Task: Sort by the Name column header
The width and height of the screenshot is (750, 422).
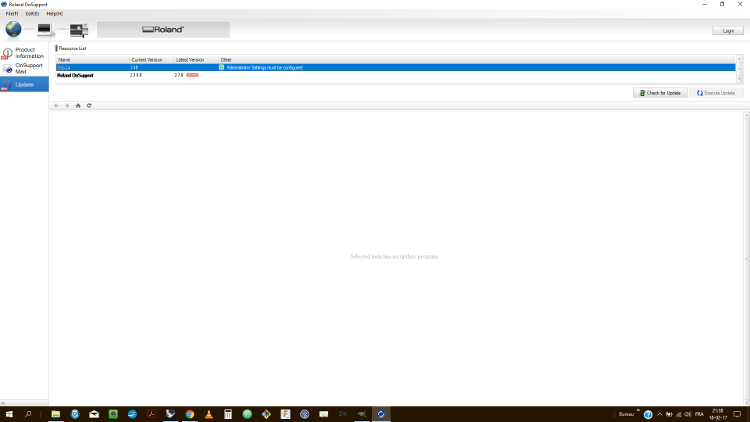Action: 93,60
